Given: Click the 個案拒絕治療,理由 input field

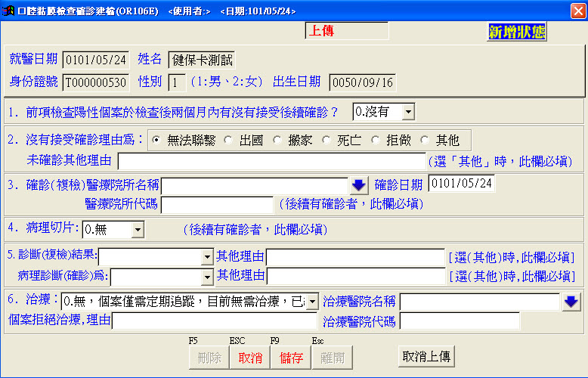Looking at the screenshot, I should [x=215, y=321].
